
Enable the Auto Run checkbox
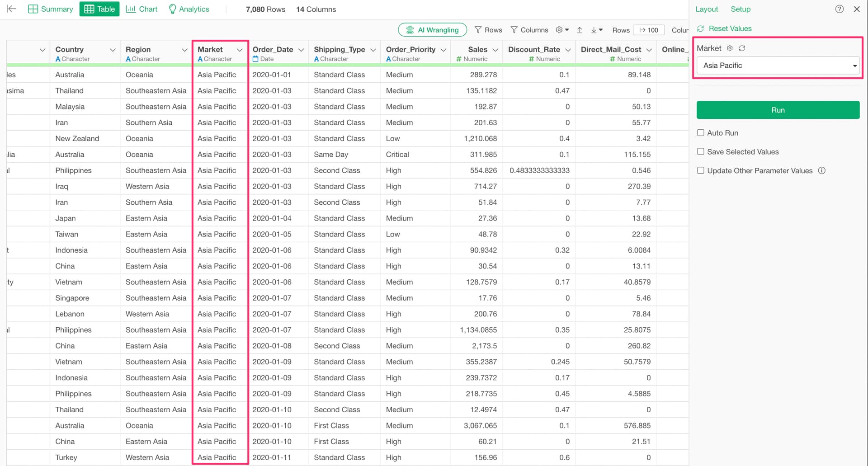click(x=701, y=133)
